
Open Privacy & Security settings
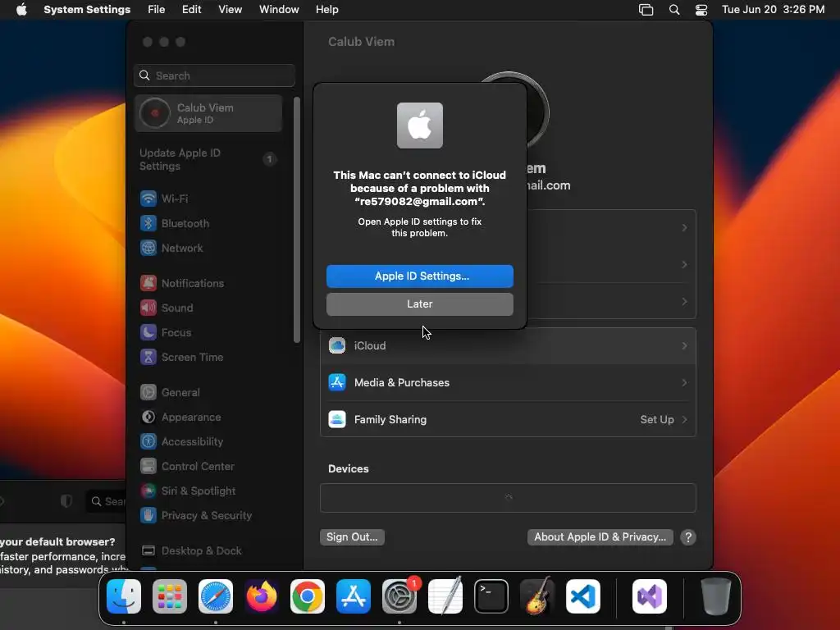click(195, 516)
